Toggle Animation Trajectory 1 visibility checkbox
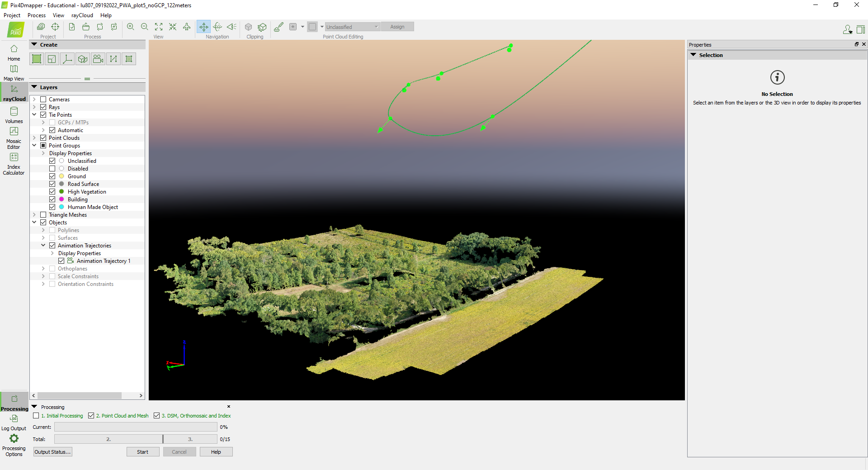Screen dimensions: 868x470 (61, 261)
